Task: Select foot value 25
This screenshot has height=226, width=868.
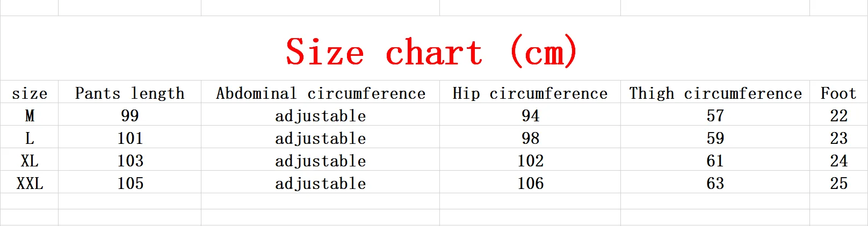Action: (x=838, y=182)
